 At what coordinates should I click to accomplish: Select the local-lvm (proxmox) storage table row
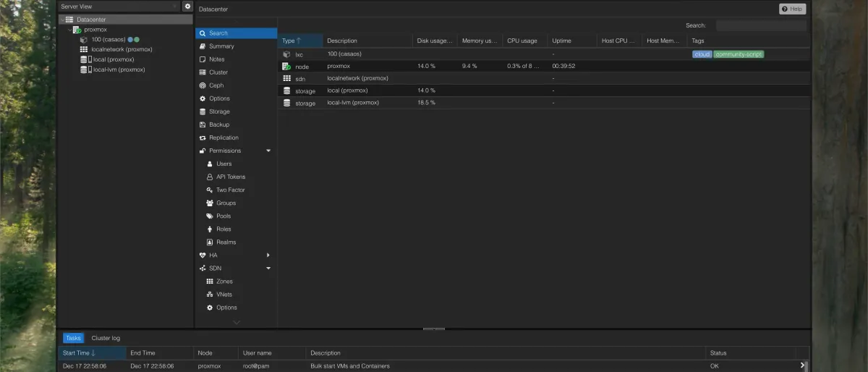click(x=544, y=103)
